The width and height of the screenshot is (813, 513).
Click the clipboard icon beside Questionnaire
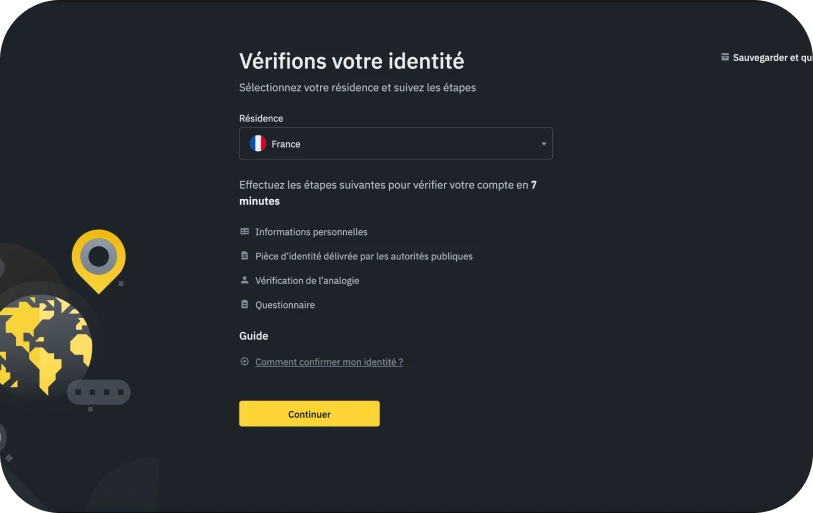tap(245, 304)
